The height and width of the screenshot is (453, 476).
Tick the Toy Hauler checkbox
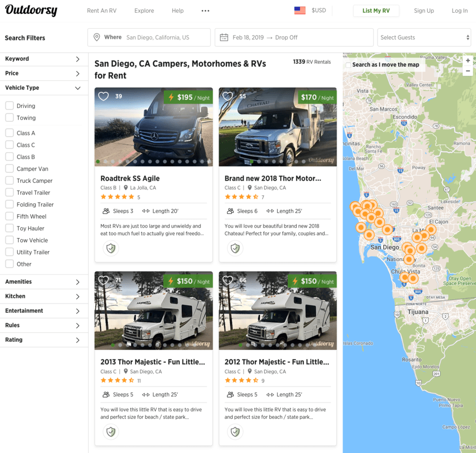pyautogui.click(x=10, y=228)
